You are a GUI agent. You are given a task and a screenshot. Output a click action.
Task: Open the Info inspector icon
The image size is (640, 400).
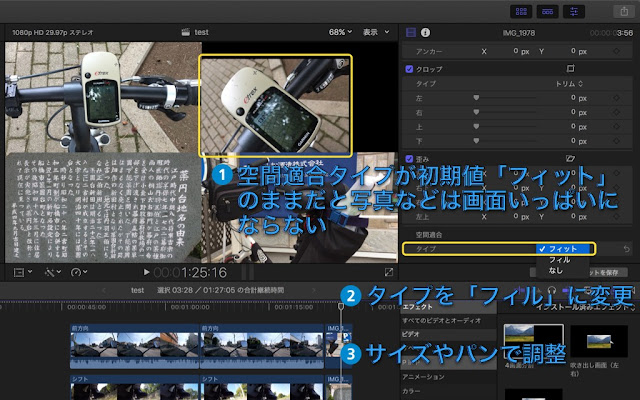tap(425, 33)
